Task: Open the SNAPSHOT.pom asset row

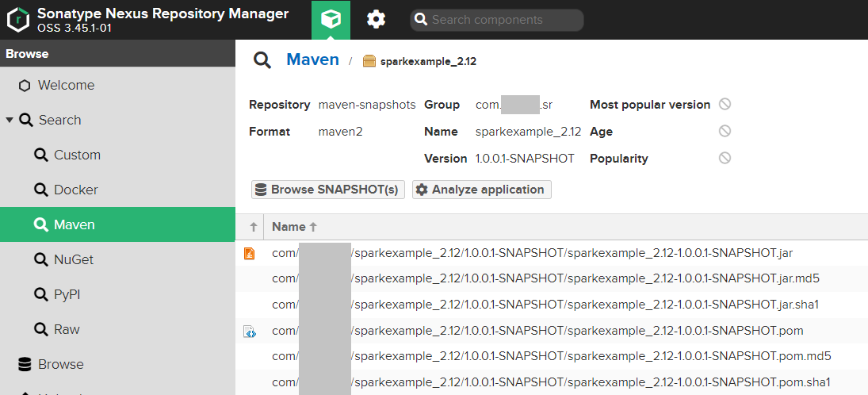Action: coord(552,331)
